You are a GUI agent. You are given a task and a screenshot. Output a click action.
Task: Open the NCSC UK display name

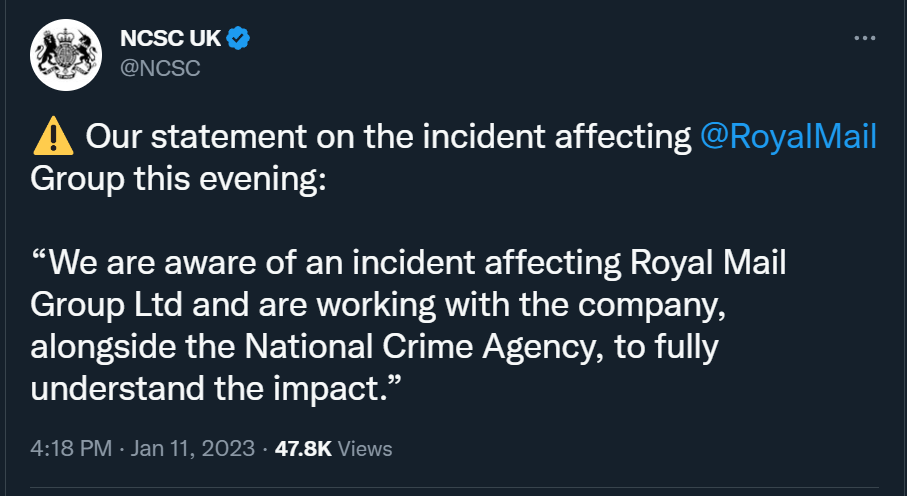point(171,39)
